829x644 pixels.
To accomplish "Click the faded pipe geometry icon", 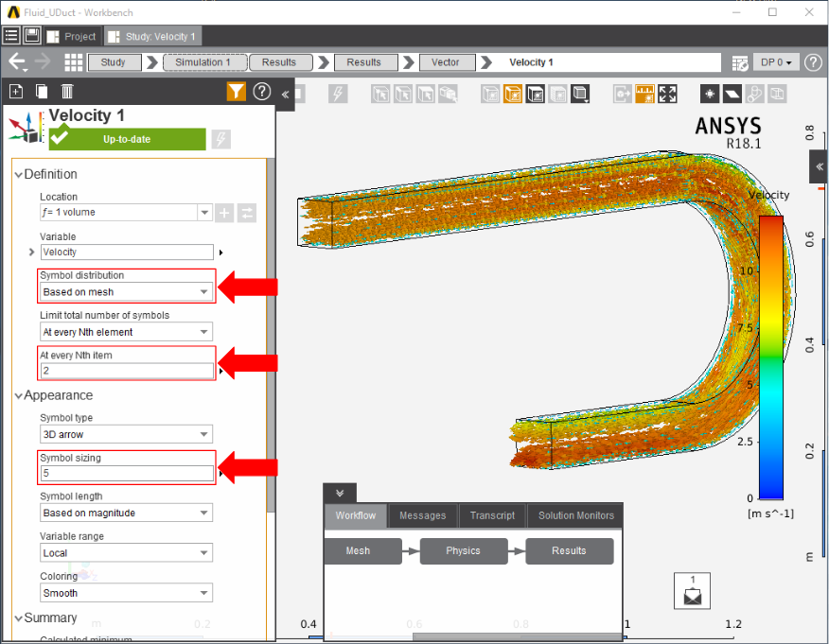I will pos(755,95).
